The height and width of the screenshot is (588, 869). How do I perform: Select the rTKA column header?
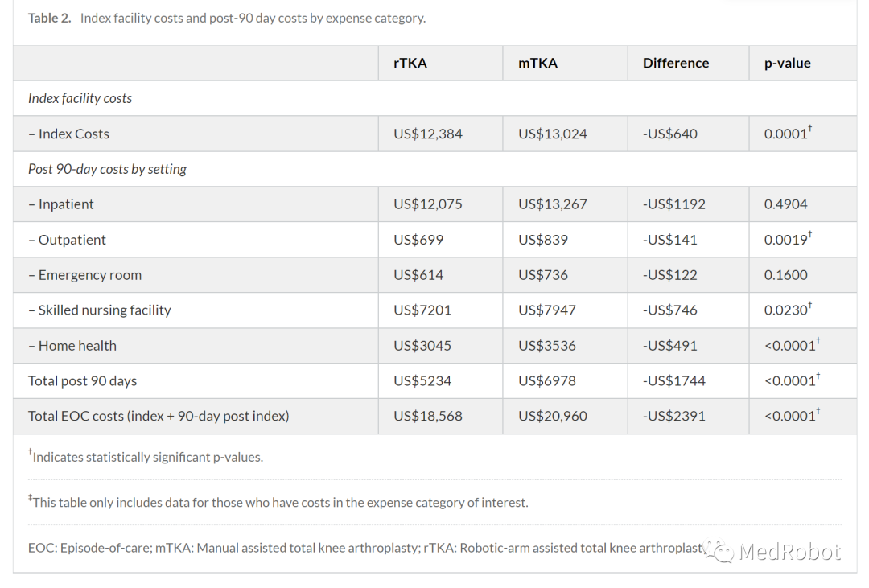coord(410,63)
